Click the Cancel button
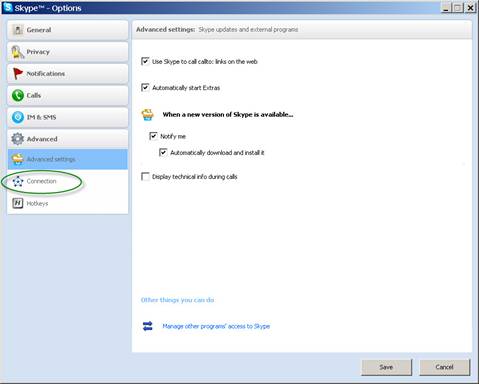This screenshot has width=479, height=384. 445,367
